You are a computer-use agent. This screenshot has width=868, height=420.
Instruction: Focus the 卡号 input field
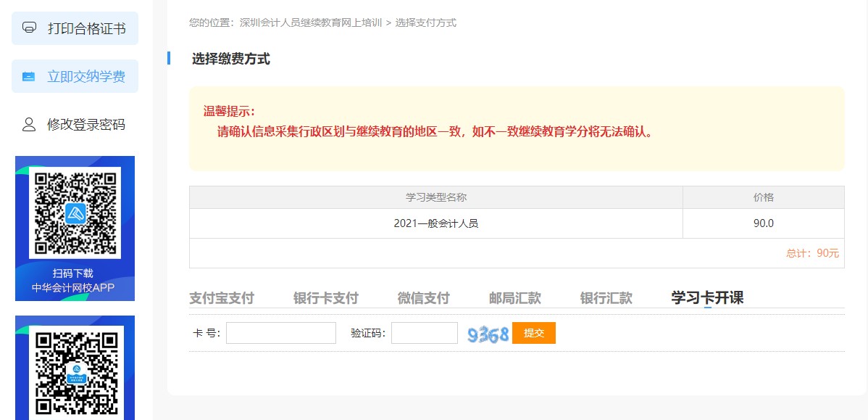281,333
